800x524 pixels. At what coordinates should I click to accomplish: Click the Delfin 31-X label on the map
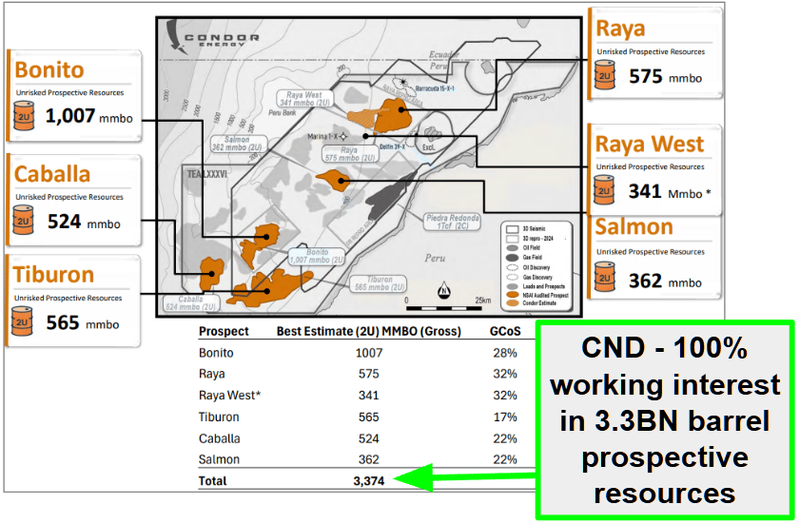click(x=392, y=147)
